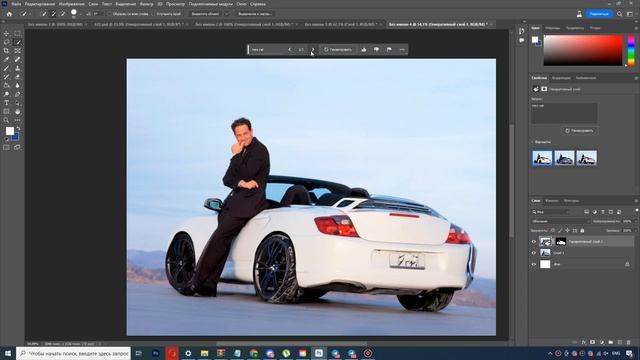Click thumbs down in contextual task bar
The height and width of the screenshot is (360, 640).
376,49
